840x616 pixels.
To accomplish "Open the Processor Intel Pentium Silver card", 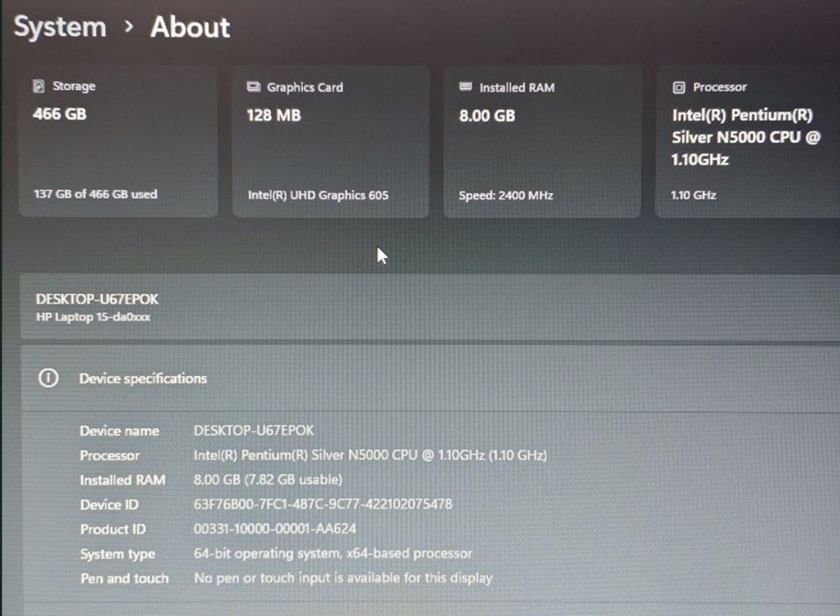I will coord(748,142).
